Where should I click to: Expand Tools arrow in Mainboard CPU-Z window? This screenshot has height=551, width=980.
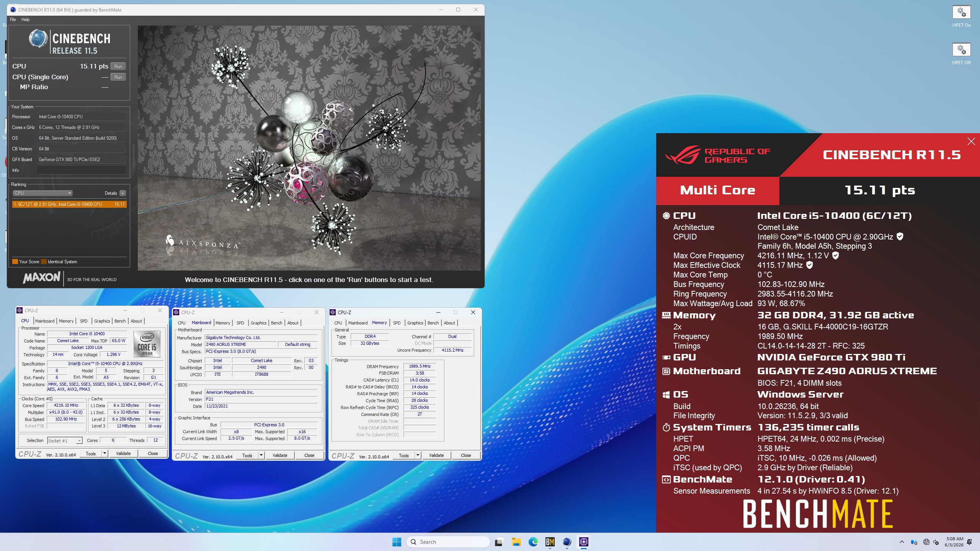(x=261, y=455)
